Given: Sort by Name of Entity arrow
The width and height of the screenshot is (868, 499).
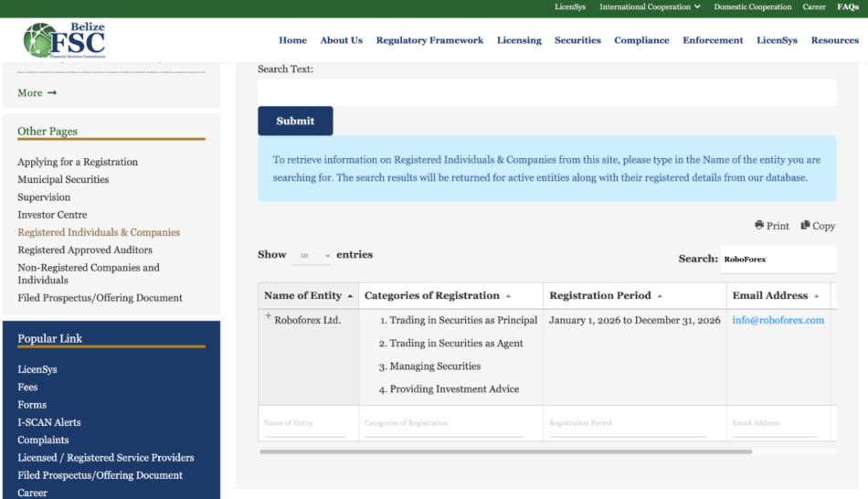Looking at the screenshot, I should tap(350, 296).
